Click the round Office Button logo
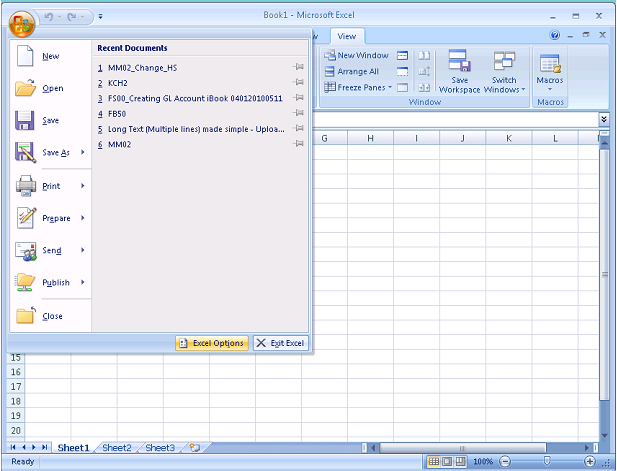This screenshot has width=617, height=471. tap(22, 20)
